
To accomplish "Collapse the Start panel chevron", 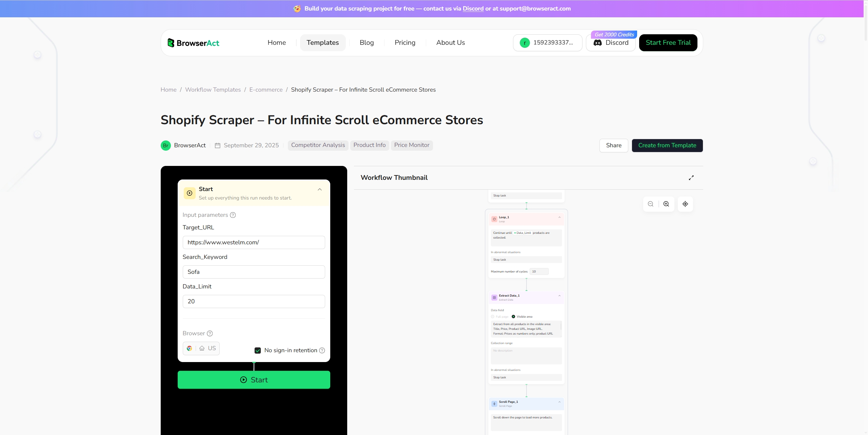I will [320, 189].
